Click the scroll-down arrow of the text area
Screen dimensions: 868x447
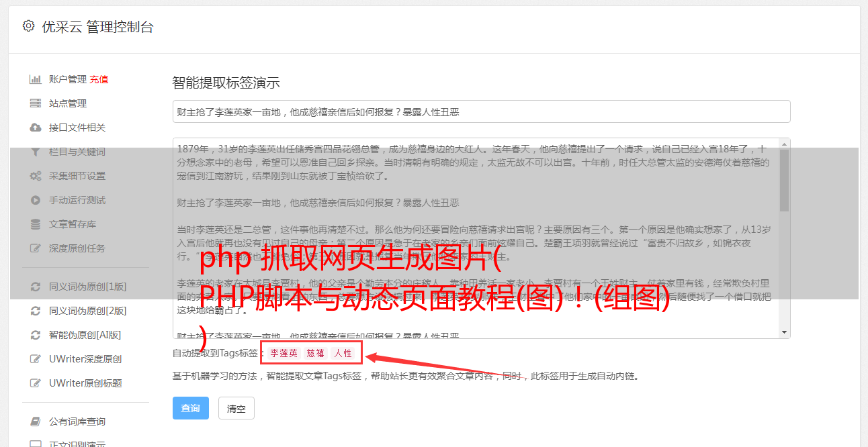pos(784,332)
